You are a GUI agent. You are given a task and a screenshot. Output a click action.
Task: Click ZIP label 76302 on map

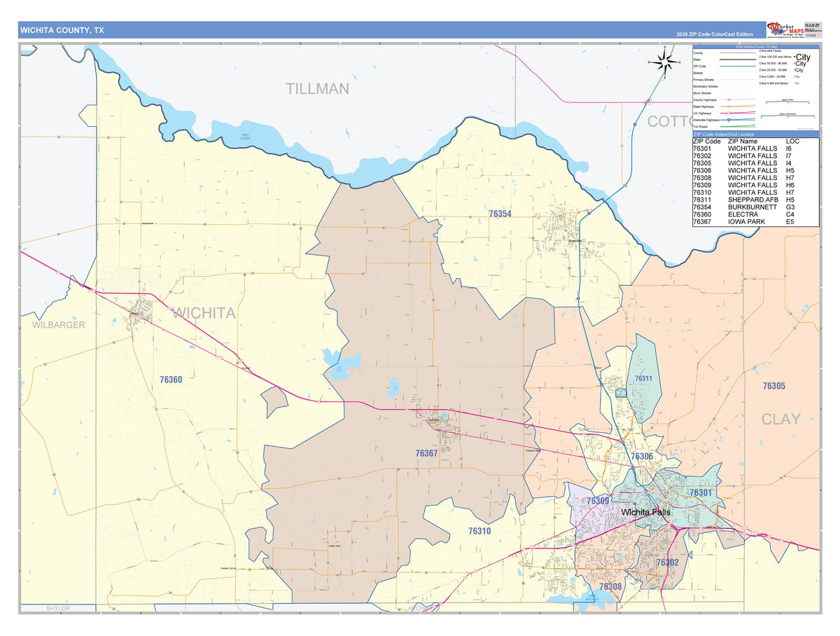pos(668,562)
